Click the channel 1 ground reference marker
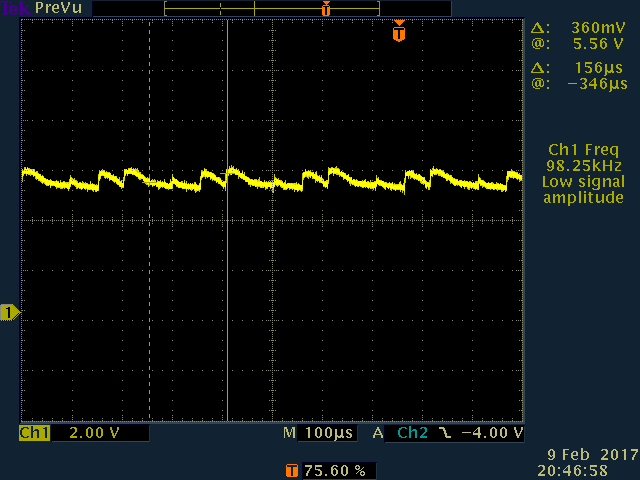The image size is (640, 480). click(10, 313)
